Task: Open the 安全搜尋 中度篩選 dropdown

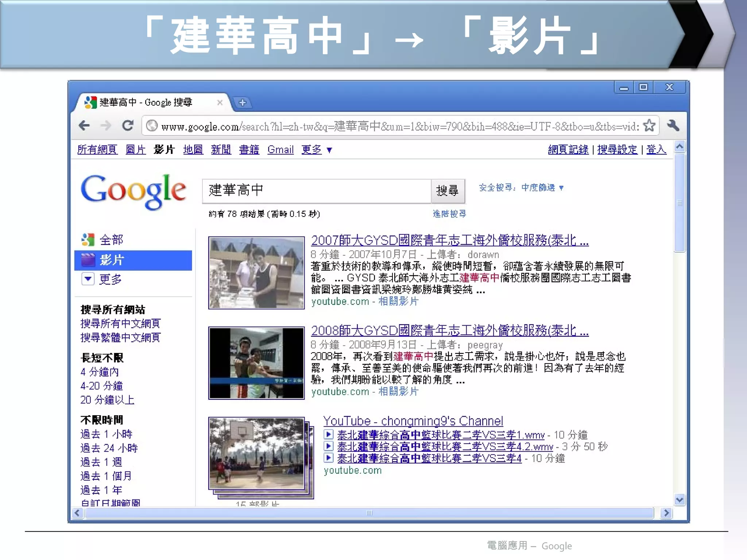Action: coord(521,188)
